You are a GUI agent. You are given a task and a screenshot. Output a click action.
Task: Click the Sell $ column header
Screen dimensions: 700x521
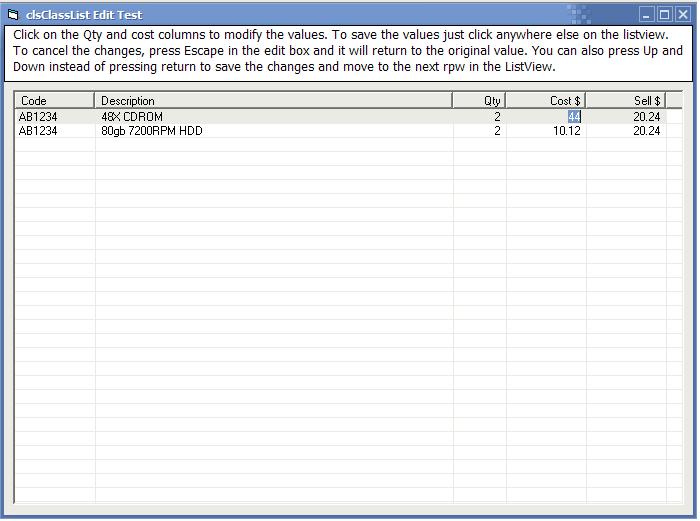pyautogui.click(x=625, y=100)
